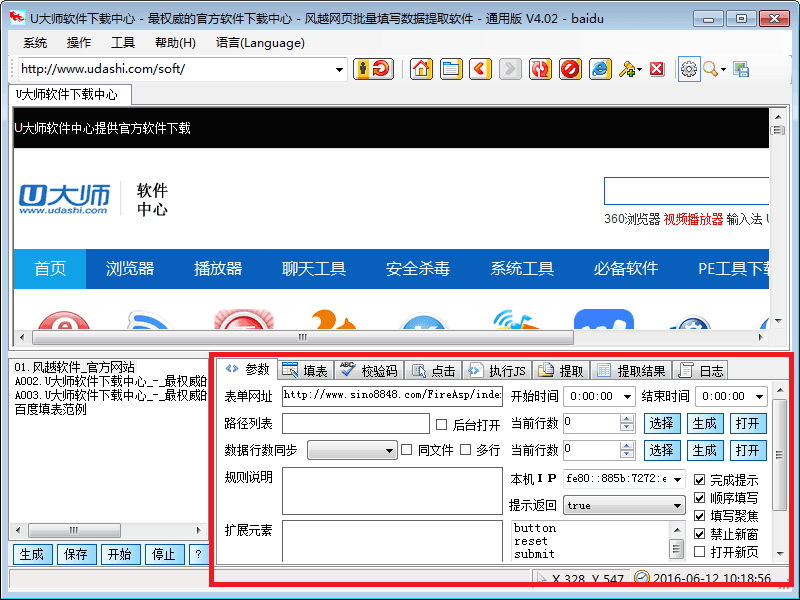Check the 打开新页 checkbox

(x=700, y=552)
